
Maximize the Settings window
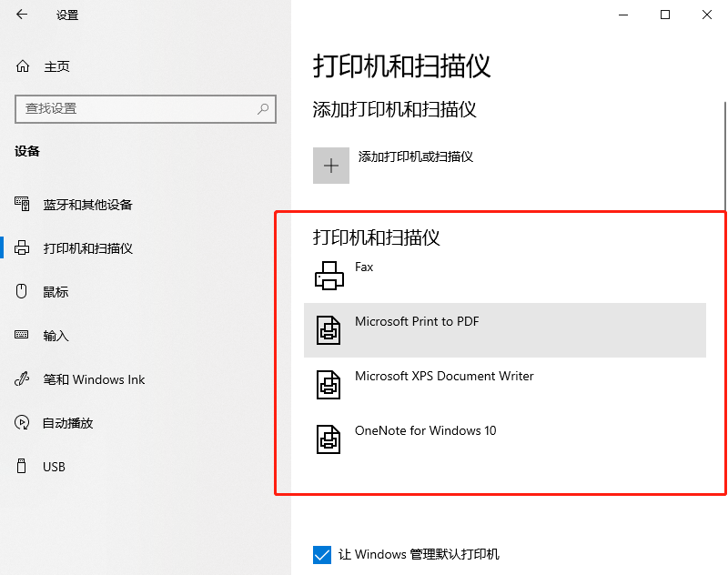[665, 15]
